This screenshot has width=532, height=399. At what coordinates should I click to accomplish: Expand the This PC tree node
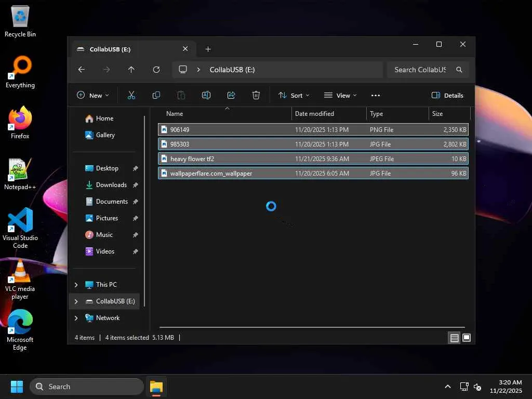76,285
